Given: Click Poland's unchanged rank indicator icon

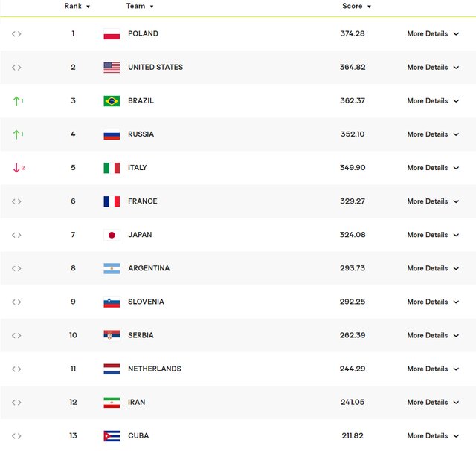Looking at the screenshot, I should [x=16, y=34].
